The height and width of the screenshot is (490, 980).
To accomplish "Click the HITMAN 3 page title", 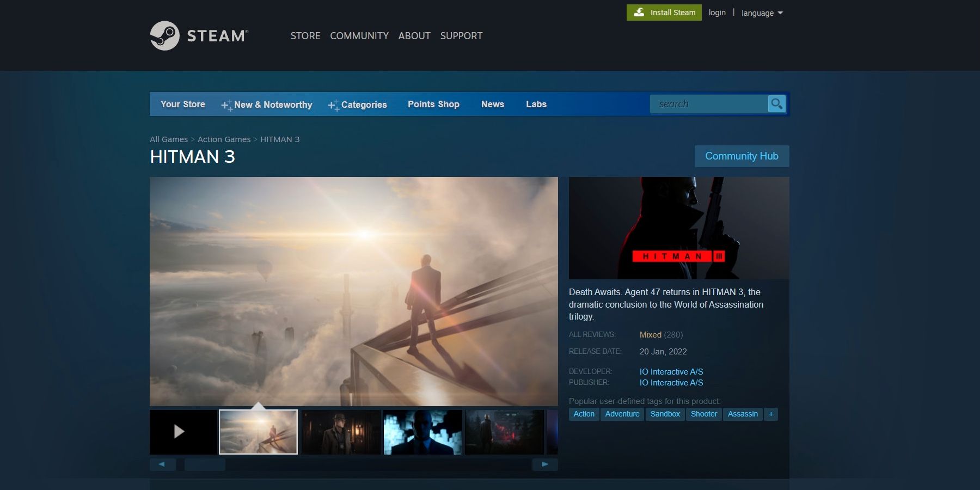I will (x=193, y=157).
